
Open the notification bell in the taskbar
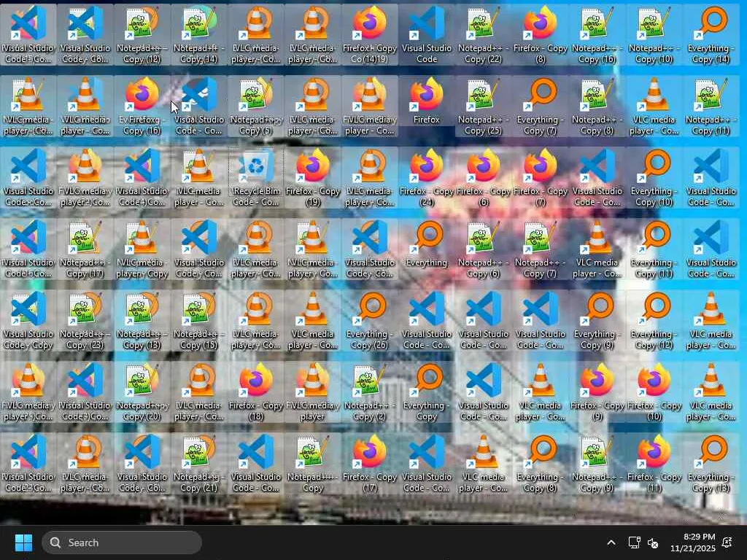pyautogui.click(x=727, y=542)
